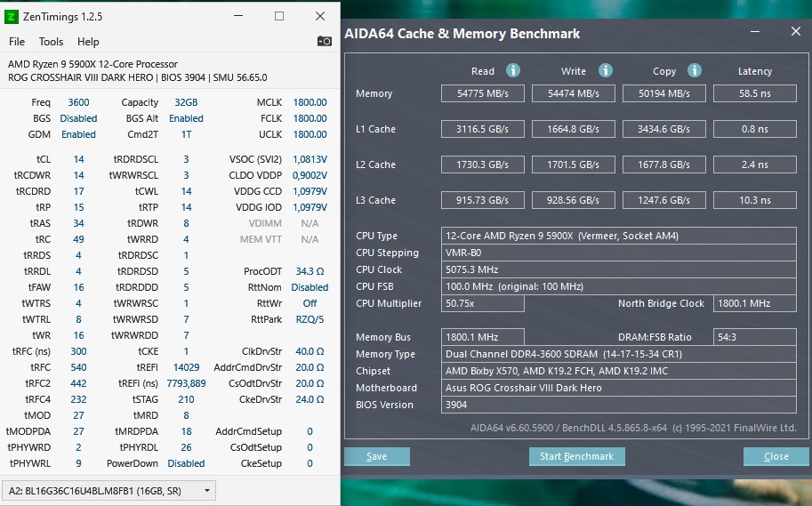Open the Tools menu in ZenTimings
The width and height of the screenshot is (812, 506).
click(51, 42)
